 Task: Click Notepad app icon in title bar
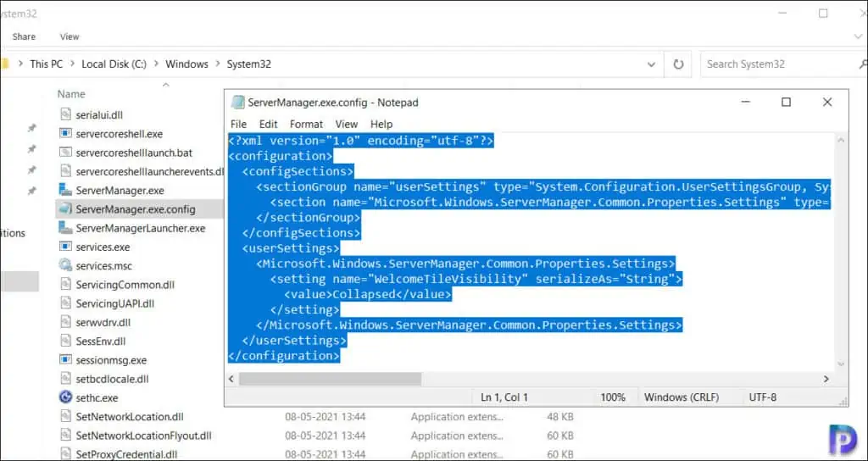238,103
